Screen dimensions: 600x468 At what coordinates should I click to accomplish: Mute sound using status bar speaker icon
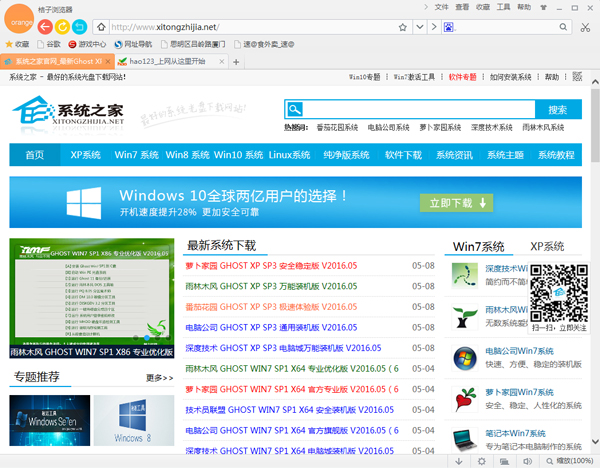(526, 461)
